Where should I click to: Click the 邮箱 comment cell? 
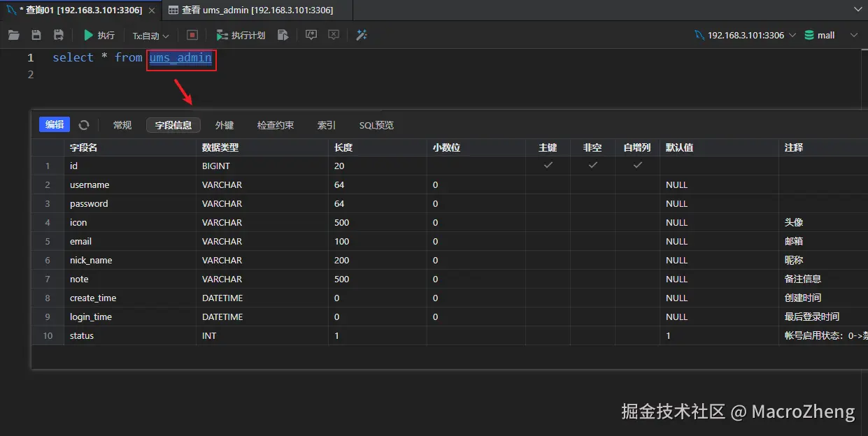(x=823, y=241)
